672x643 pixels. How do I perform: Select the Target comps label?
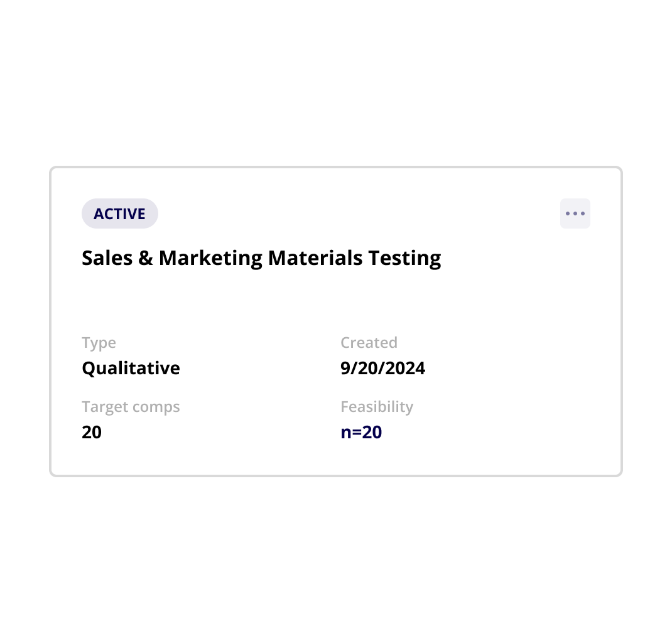[131, 406]
